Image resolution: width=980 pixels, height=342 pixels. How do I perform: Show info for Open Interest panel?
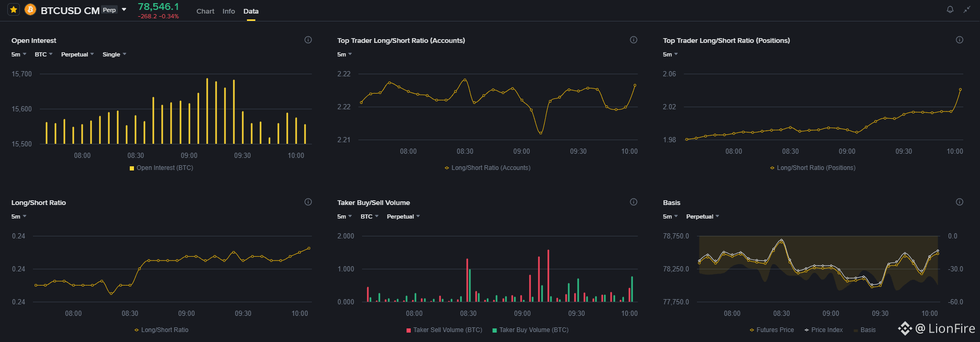click(x=308, y=40)
